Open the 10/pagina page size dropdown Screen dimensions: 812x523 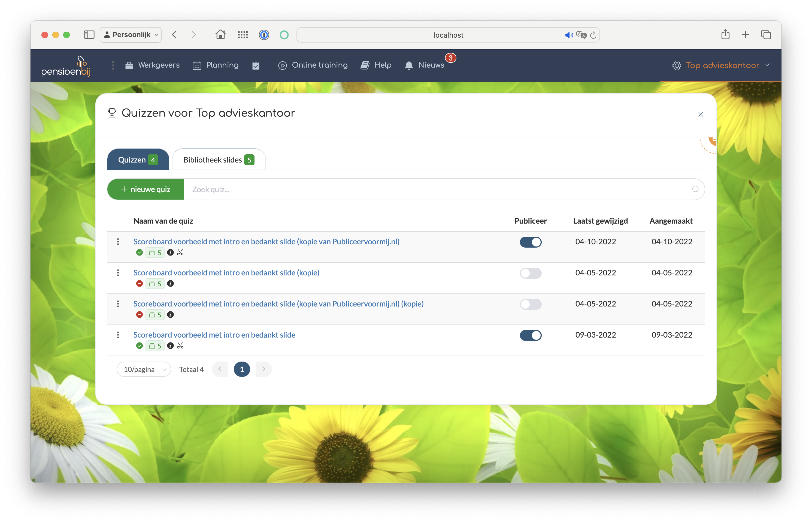144,369
